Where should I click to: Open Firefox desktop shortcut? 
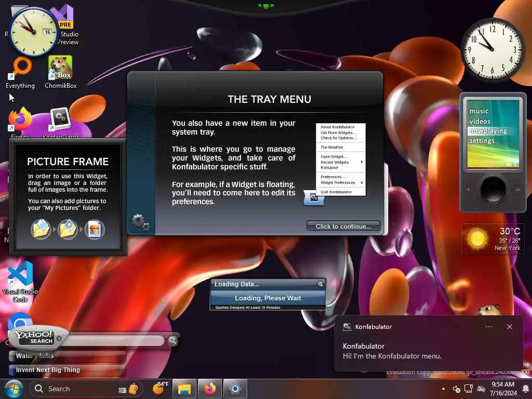pyautogui.click(x=20, y=122)
